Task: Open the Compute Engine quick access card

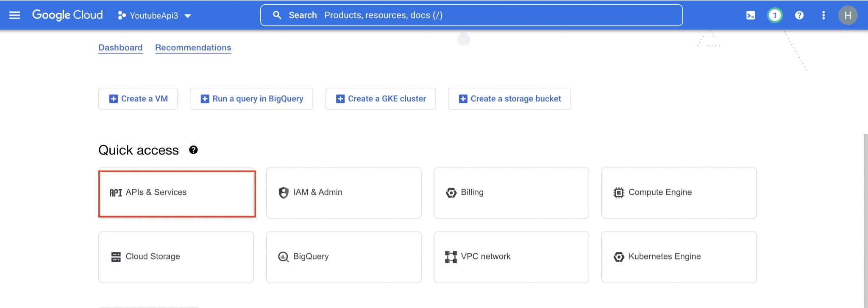Action: [679, 193]
